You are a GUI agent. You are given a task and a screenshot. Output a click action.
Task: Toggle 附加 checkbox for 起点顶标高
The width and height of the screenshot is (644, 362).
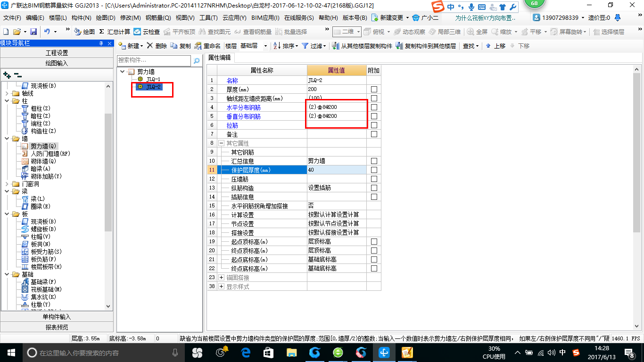coord(374,242)
